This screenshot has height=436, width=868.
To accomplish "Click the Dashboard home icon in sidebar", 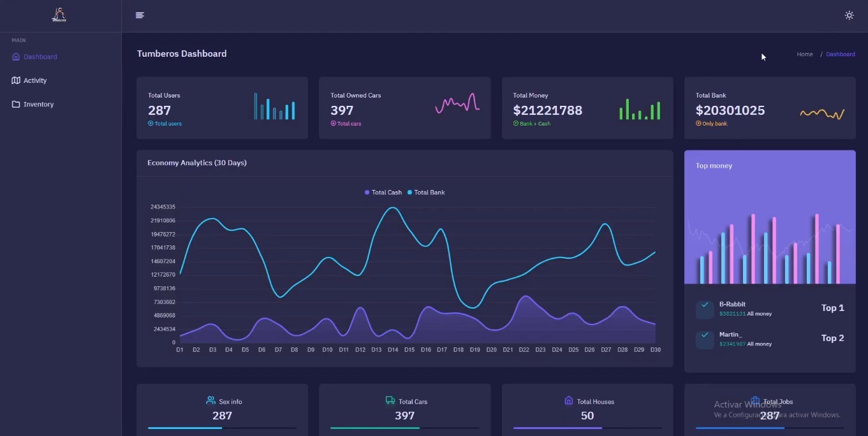I will (x=16, y=57).
